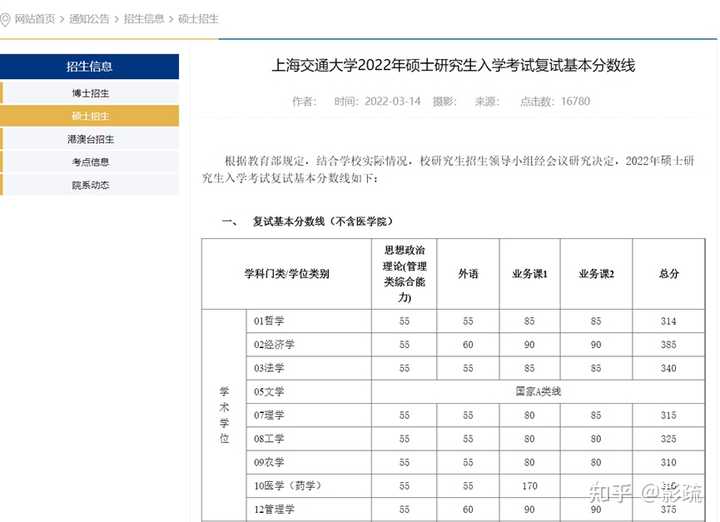Select highlighted 硕士招生 sidebar item

coord(90,116)
